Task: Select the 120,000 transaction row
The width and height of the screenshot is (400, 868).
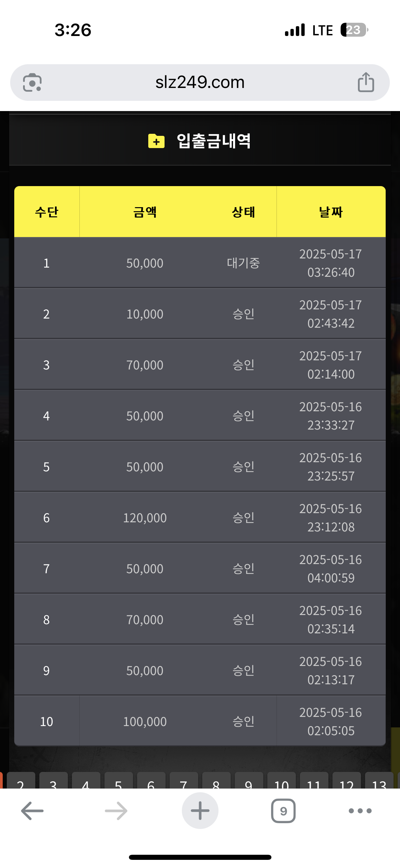Action: [200, 518]
